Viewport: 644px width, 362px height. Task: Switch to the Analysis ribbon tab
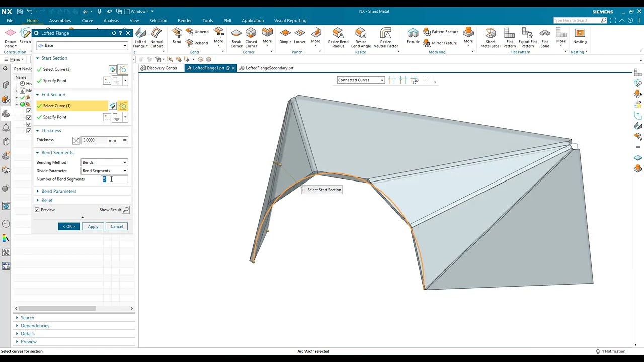tap(111, 21)
